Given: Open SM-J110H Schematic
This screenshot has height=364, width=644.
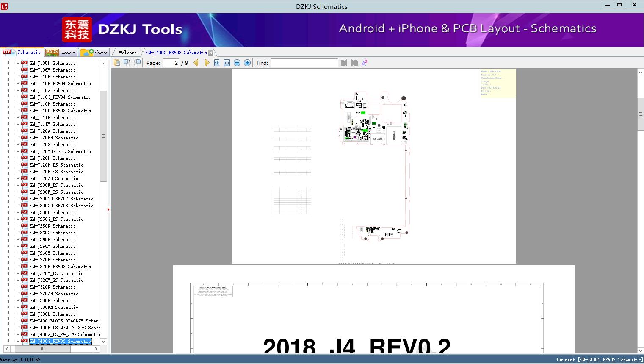Looking at the screenshot, I should tap(53, 104).
